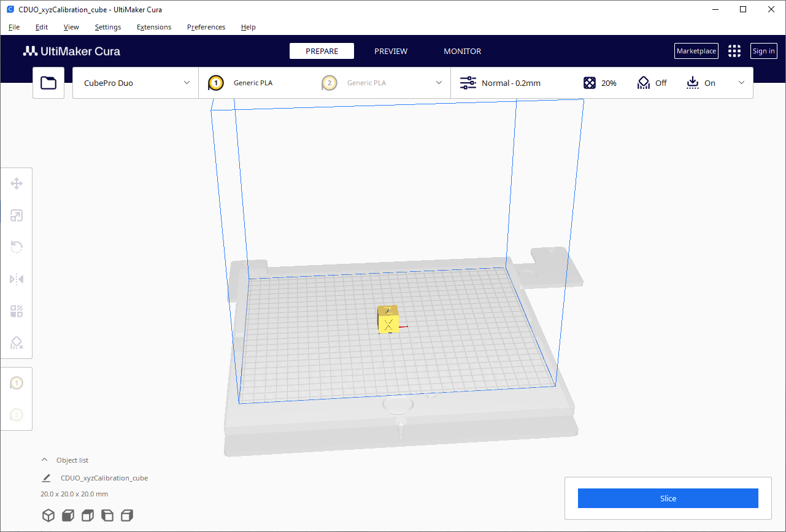Open the Per Model Settings tool
Viewport: 786px width, 532px height.
(x=17, y=311)
